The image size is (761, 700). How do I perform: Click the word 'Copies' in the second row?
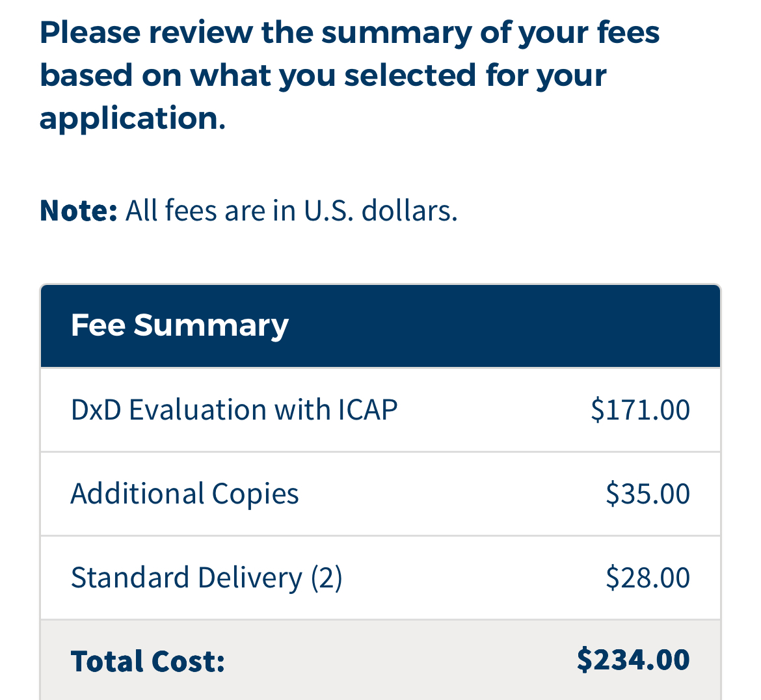click(255, 495)
